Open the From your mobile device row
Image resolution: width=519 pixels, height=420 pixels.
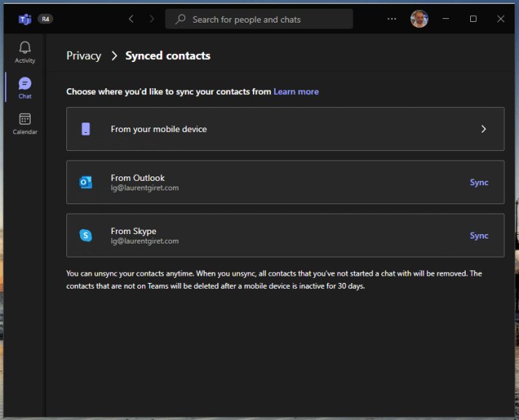point(285,129)
